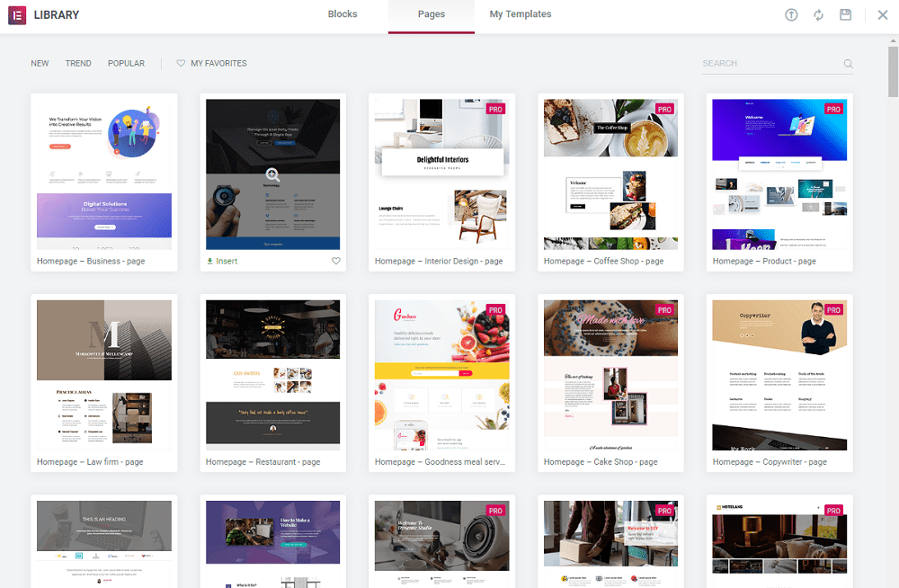Filter templates by TREND

pos(78,63)
